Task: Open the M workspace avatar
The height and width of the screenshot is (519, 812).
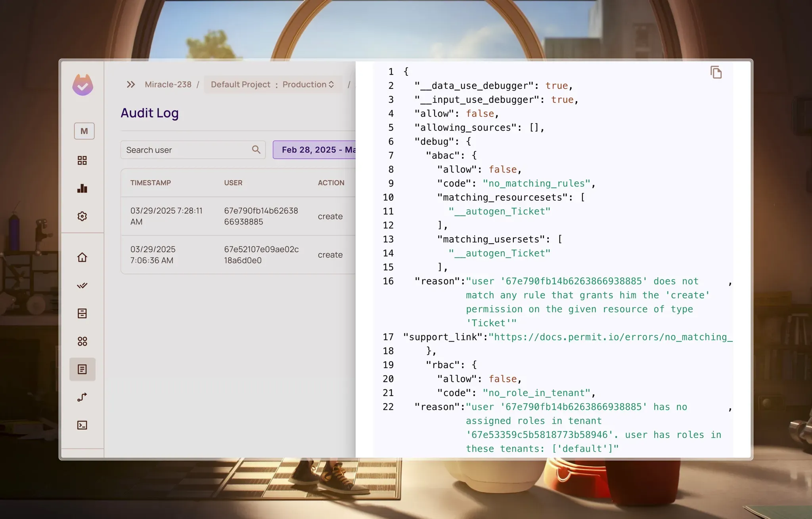Action: tap(84, 131)
